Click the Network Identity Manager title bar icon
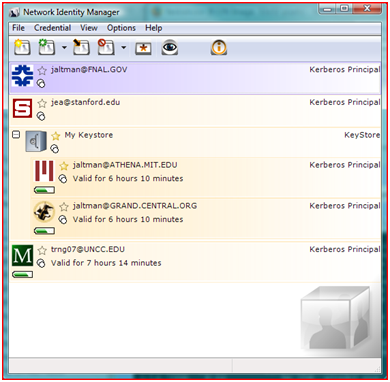The width and height of the screenshot is (390, 382). click(x=15, y=13)
